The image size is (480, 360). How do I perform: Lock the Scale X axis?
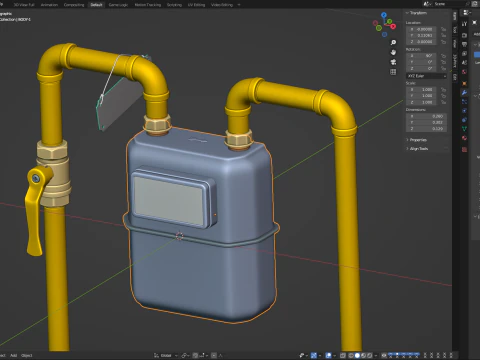[x=443, y=89]
